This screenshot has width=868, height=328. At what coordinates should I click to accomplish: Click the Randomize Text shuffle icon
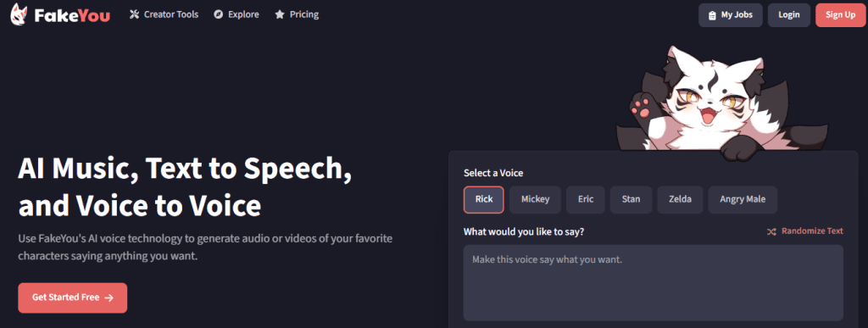[771, 231]
